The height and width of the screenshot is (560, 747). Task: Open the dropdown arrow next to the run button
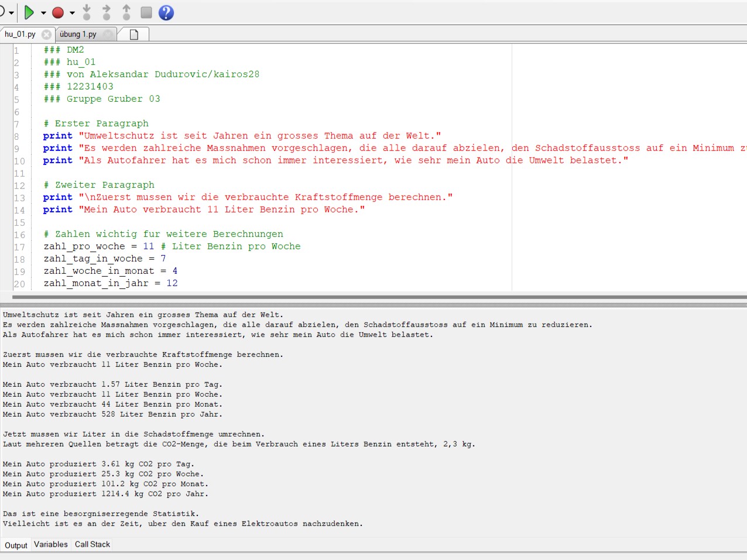(43, 13)
